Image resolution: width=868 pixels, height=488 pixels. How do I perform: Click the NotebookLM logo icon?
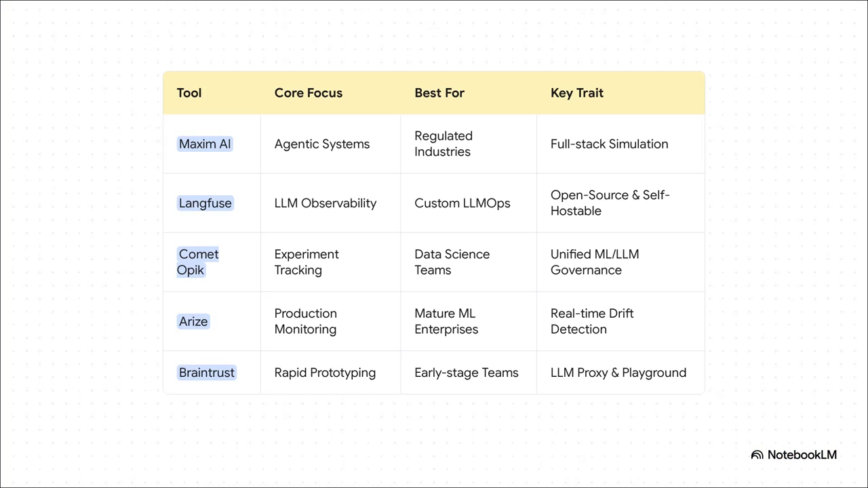coord(757,455)
